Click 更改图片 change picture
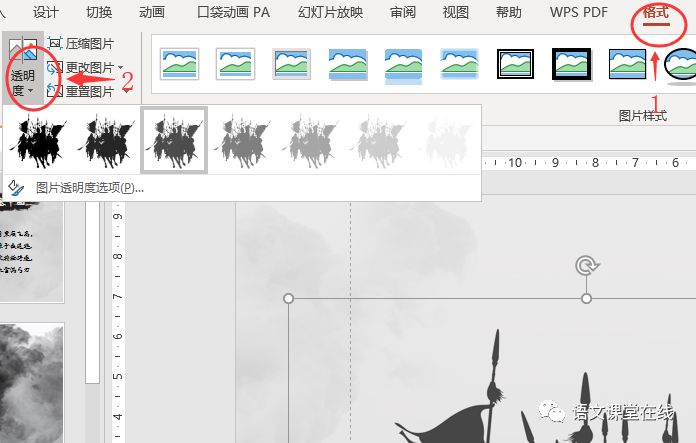The height and width of the screenshot is (443, 696). (x=81, y=67)
